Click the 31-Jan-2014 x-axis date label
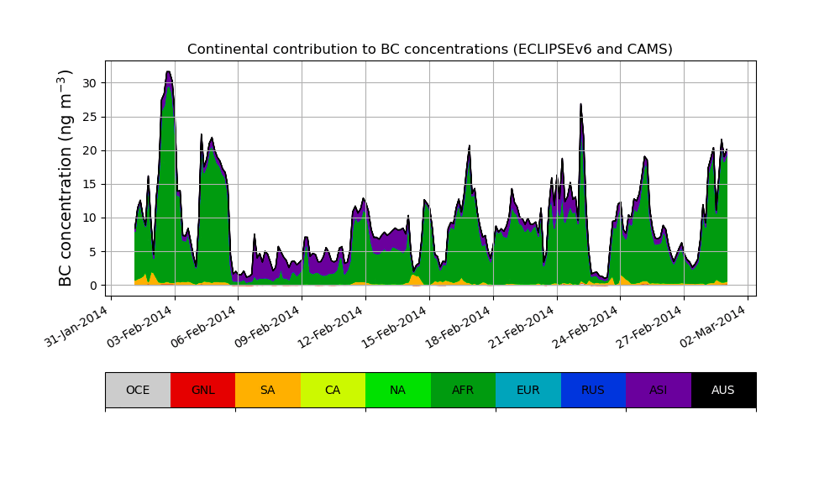The image size is (840, 504). (x=77, y=327)
